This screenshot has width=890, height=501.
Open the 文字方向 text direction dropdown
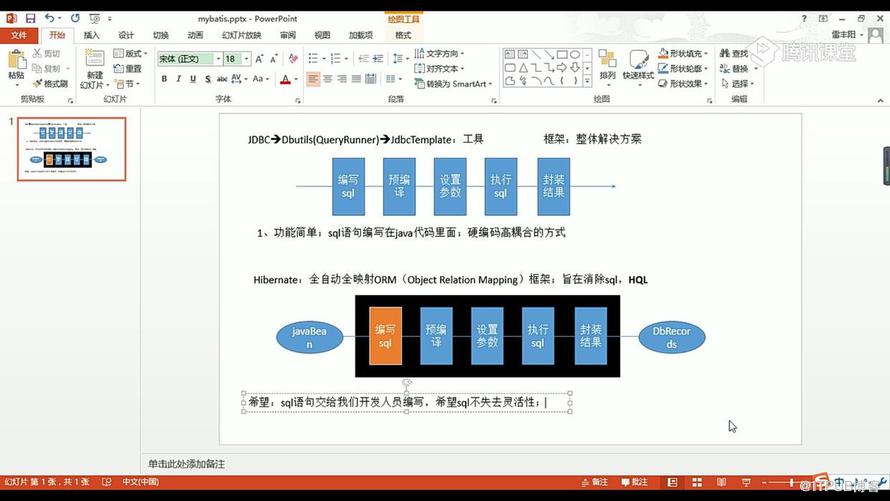pyautogui.click(x=439, y=53)
